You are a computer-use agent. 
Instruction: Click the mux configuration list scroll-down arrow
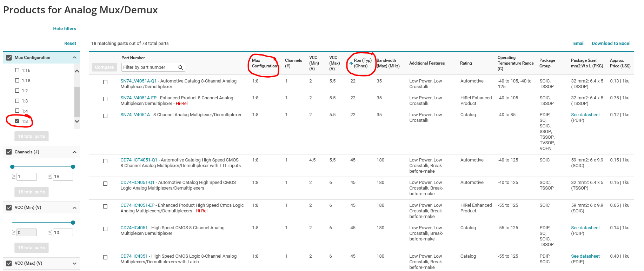tap(77, 121)
